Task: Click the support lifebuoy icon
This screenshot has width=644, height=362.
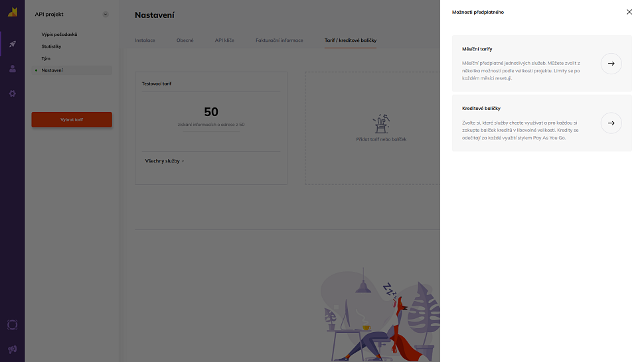Action: click(x=12, y=325)
